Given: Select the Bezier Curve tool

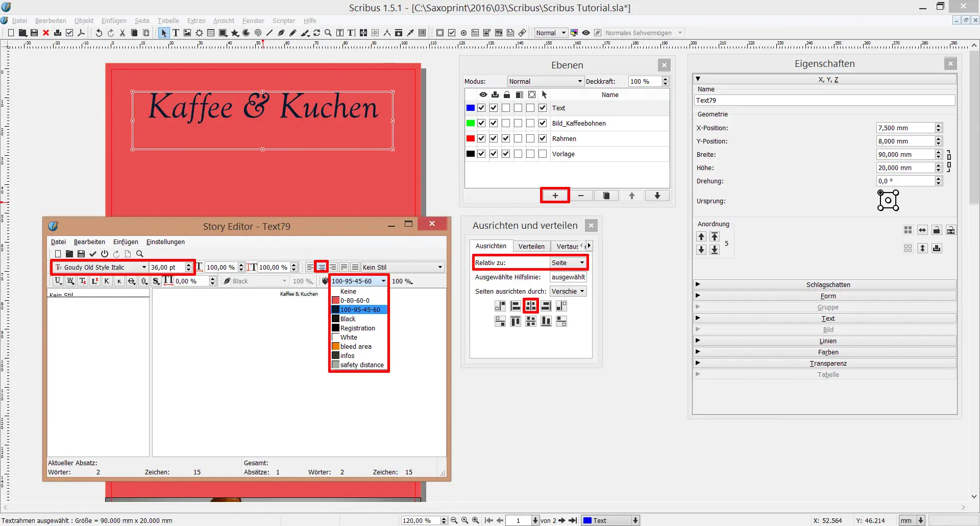Looking at the screenshot, I should [281, 33].
